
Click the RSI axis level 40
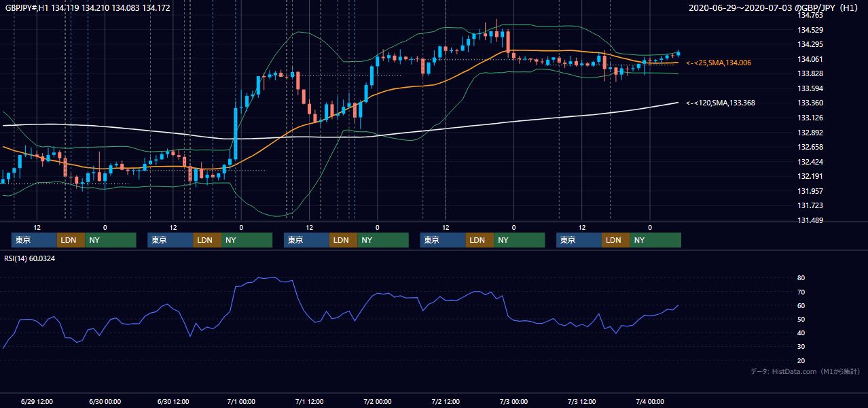[801, 333]
